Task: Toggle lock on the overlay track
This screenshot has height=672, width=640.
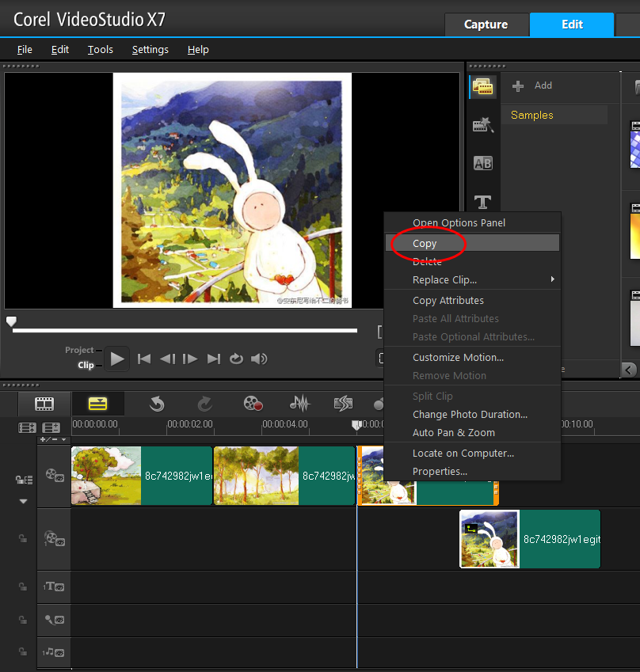Action: coord(23,539)
